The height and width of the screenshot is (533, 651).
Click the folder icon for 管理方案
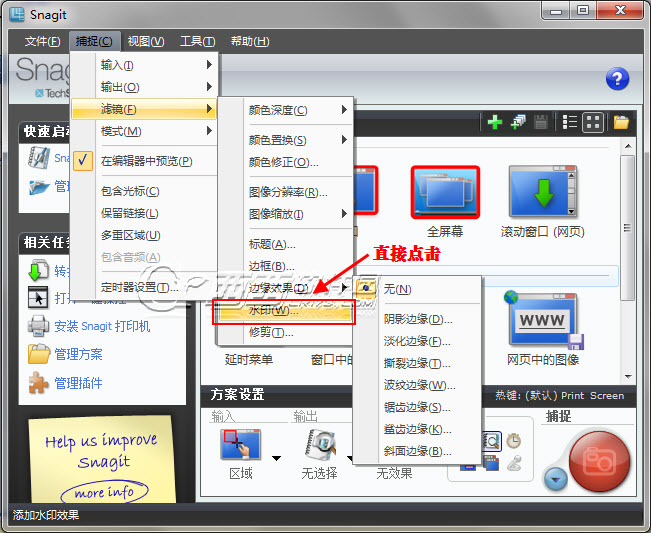point(39,354)
